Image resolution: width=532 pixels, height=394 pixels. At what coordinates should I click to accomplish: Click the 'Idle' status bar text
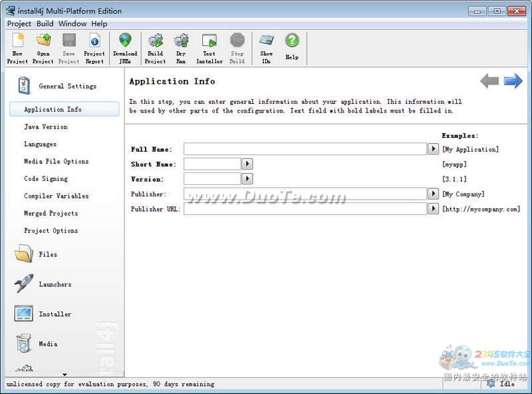click(507, 384)
